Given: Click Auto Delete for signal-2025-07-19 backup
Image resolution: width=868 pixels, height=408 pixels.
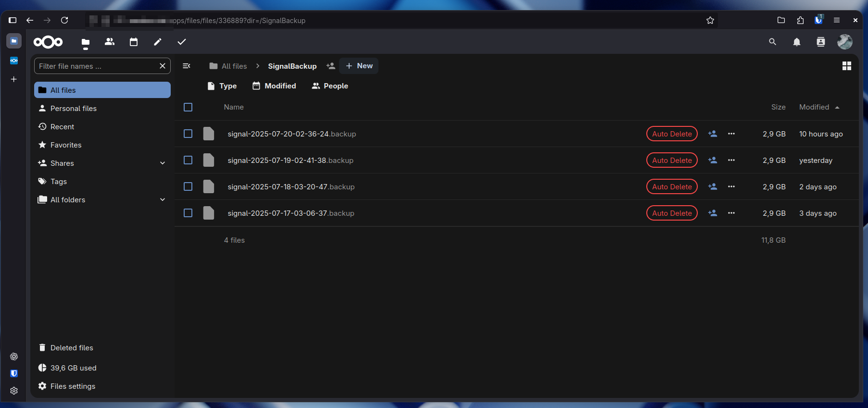Looking at the screenshot, I should coord(672,160).
